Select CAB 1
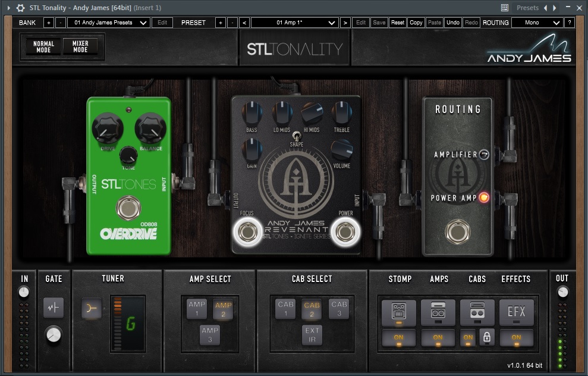 pyautogui.click(x=285, y=308)
